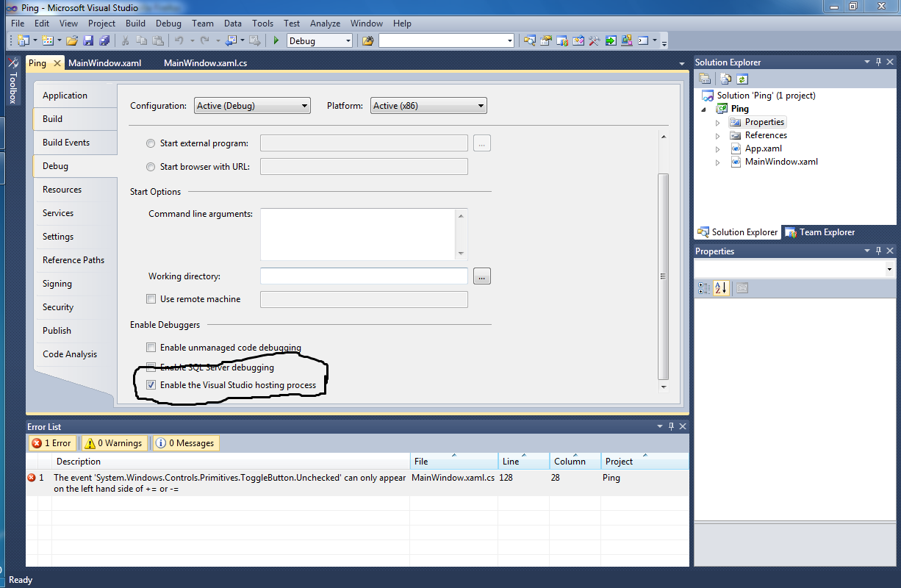Click the Working directory input field
Image resolution: width=901 pixels, height=588 pixels.
(x=364, y=276)
